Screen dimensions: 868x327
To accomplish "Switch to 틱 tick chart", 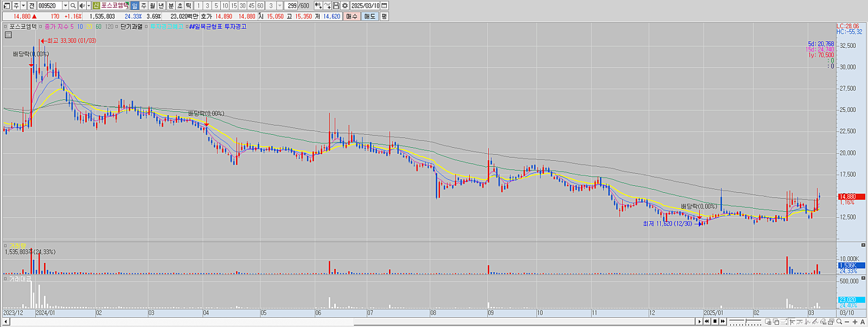I will tap(188, 5).
